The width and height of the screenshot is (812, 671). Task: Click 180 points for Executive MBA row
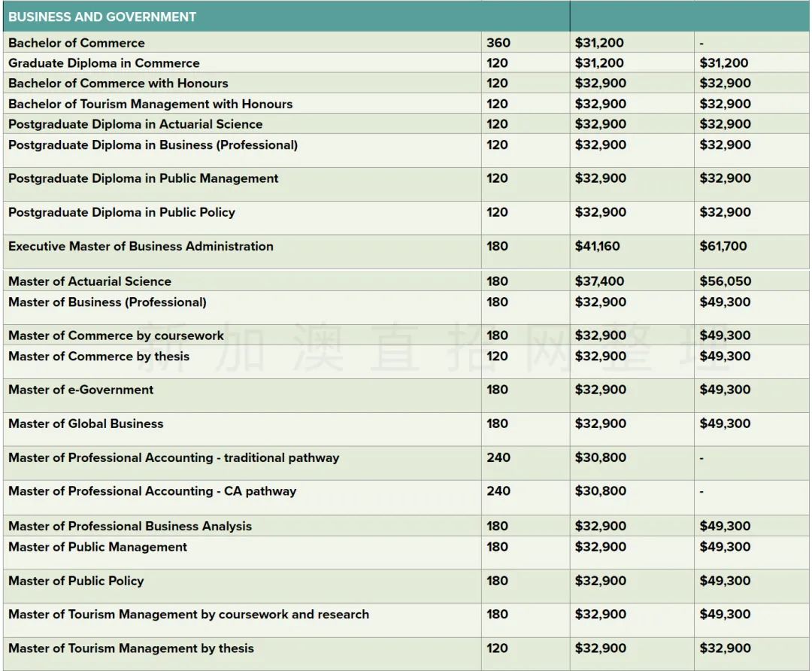pos(497,245)
